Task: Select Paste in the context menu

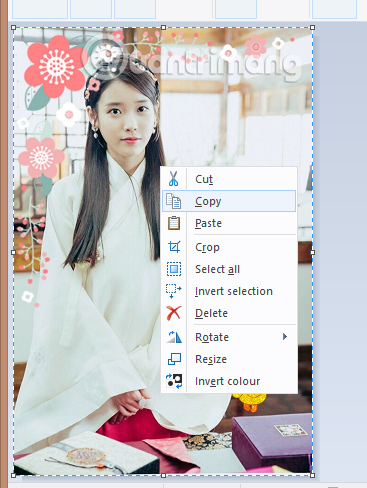Action: click(229, 223)
